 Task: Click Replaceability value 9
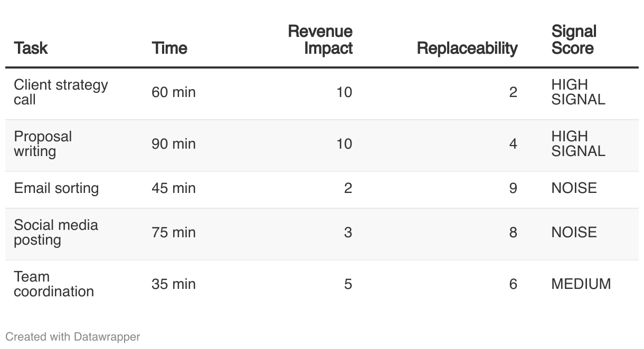pyautogui.click(x=513, y=188)
